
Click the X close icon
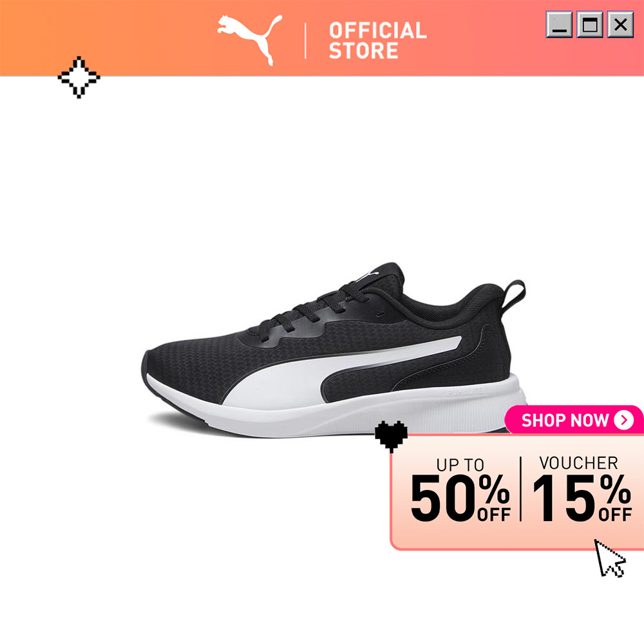pyautogui.click(x=620, y=24)
